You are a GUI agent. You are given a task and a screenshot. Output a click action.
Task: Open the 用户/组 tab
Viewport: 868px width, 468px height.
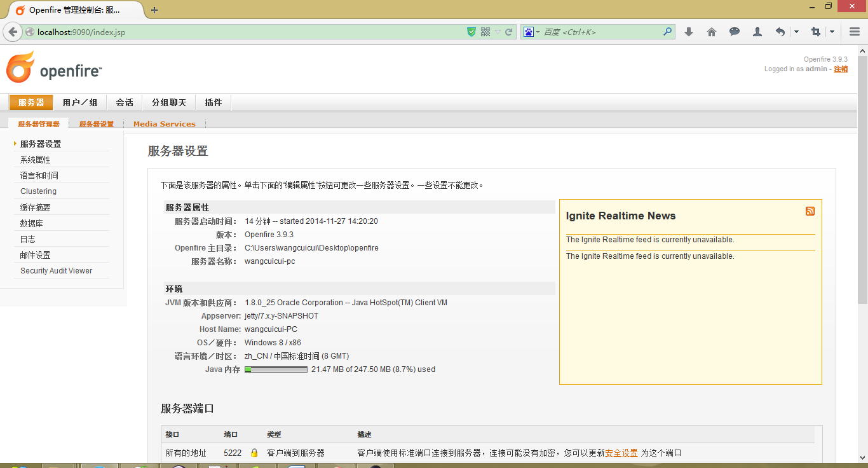(80, 102)
